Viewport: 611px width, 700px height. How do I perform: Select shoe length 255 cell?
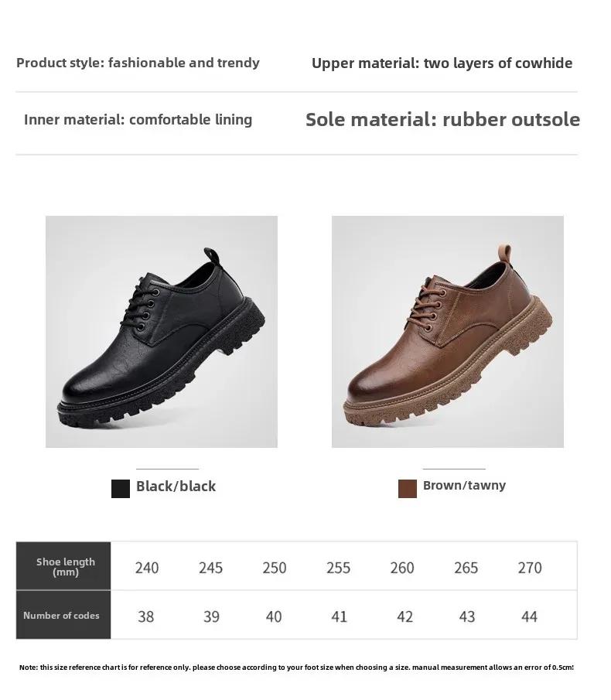pos(338,568)
